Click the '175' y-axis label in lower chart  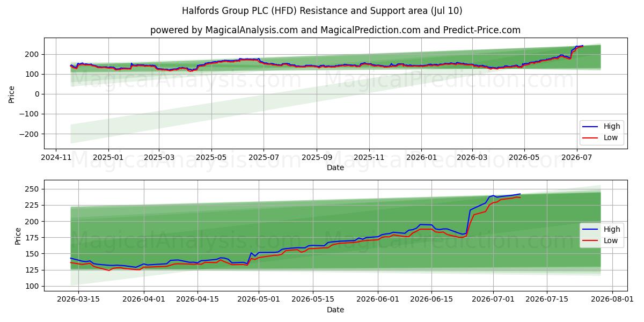(x=33, y=237)
